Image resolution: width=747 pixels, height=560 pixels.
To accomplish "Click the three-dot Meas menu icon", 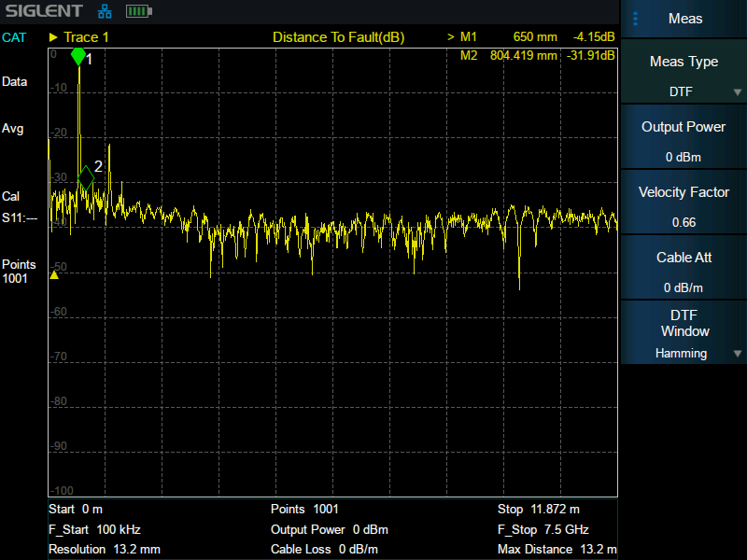I will click(x=636, y=19).
